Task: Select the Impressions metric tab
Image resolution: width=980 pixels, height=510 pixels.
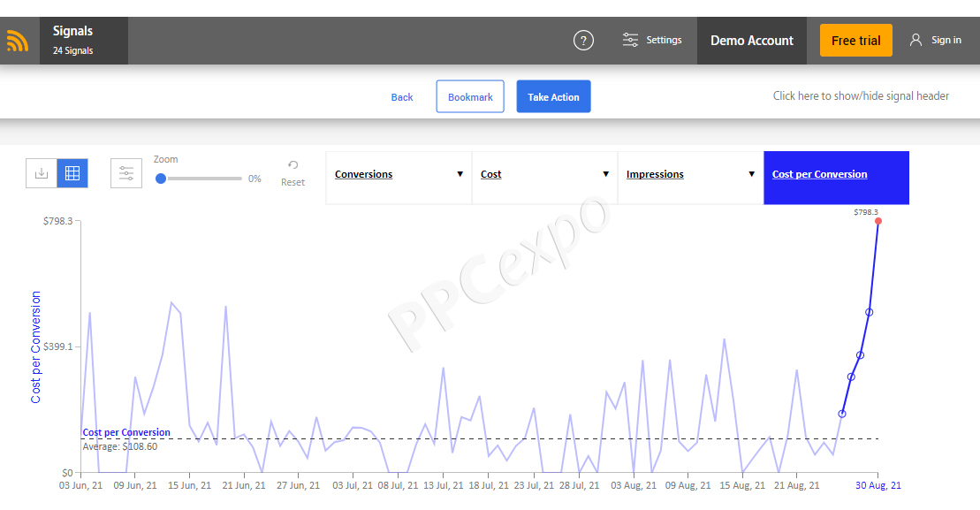Action: coord(691,178)
